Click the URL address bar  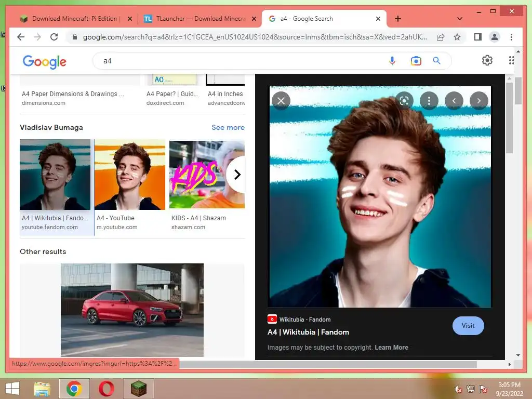255,37
